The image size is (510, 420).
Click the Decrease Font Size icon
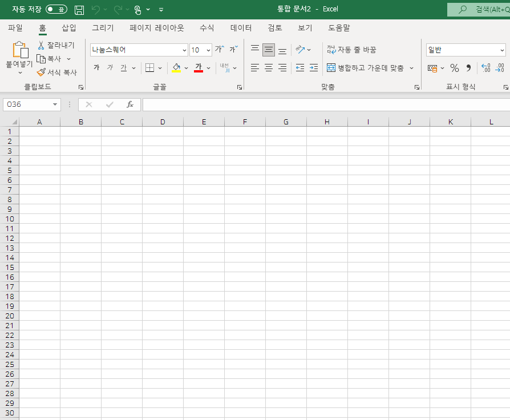pos(233,49)
